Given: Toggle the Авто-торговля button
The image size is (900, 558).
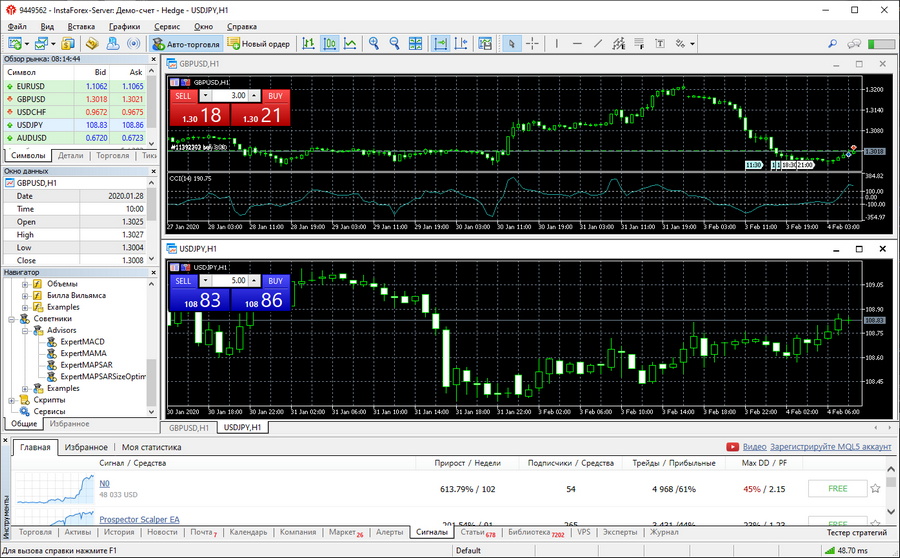Looking at the screenshot, I should click(185, 44).
